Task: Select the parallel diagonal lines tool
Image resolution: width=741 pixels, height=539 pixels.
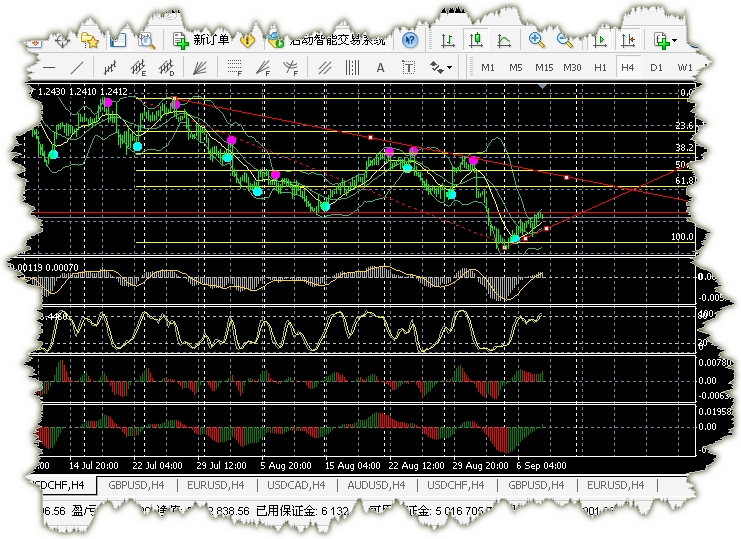Action: click(x=325, y=68)
